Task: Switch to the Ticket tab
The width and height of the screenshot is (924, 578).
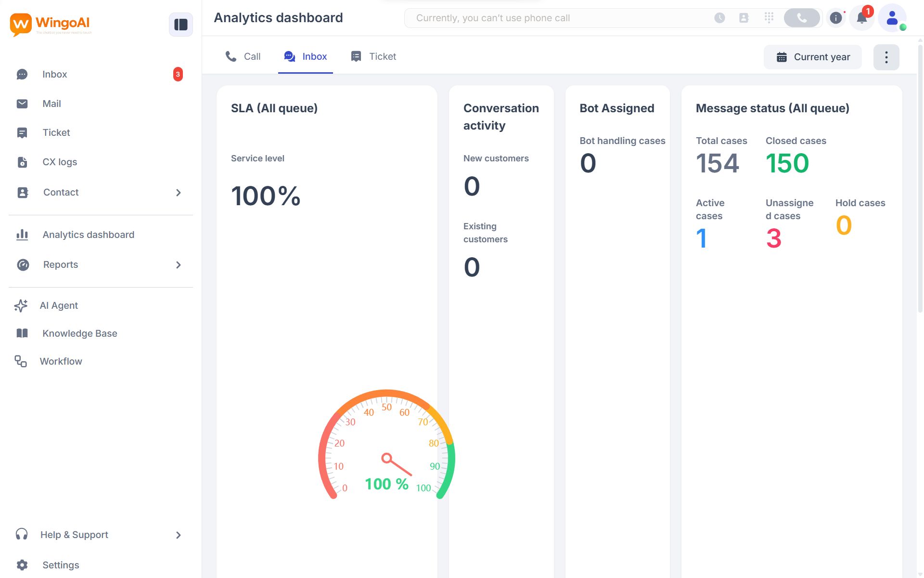Action: (x=373, y=56)
